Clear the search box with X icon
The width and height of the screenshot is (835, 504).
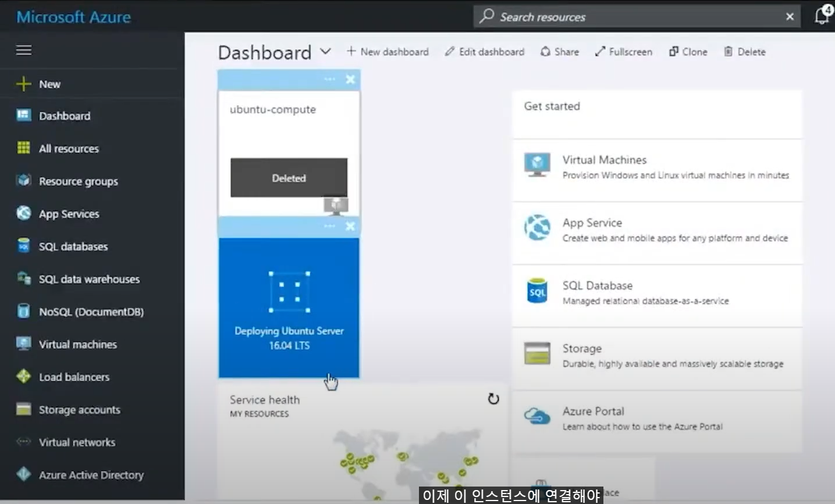click(790, 17)
